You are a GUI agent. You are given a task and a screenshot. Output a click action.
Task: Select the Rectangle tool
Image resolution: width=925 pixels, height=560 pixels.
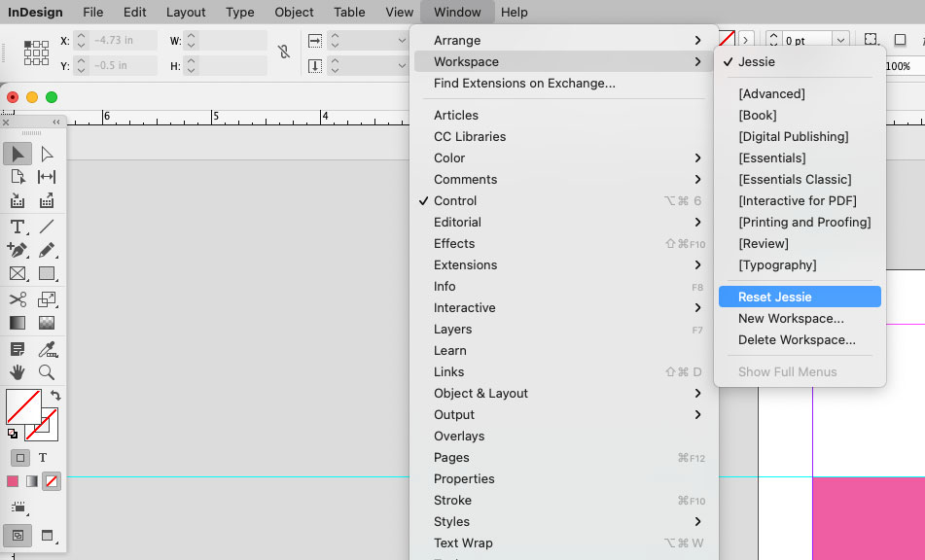click(x=47, y=273)
